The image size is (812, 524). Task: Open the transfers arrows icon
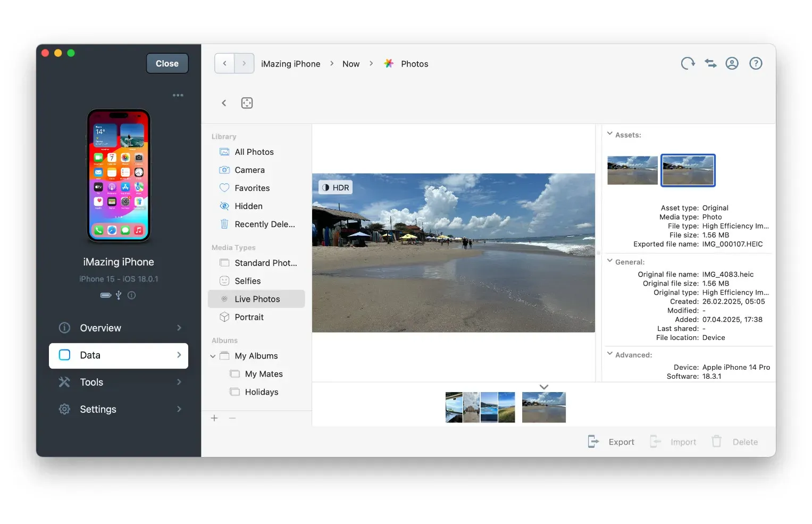tap(710, 64)
